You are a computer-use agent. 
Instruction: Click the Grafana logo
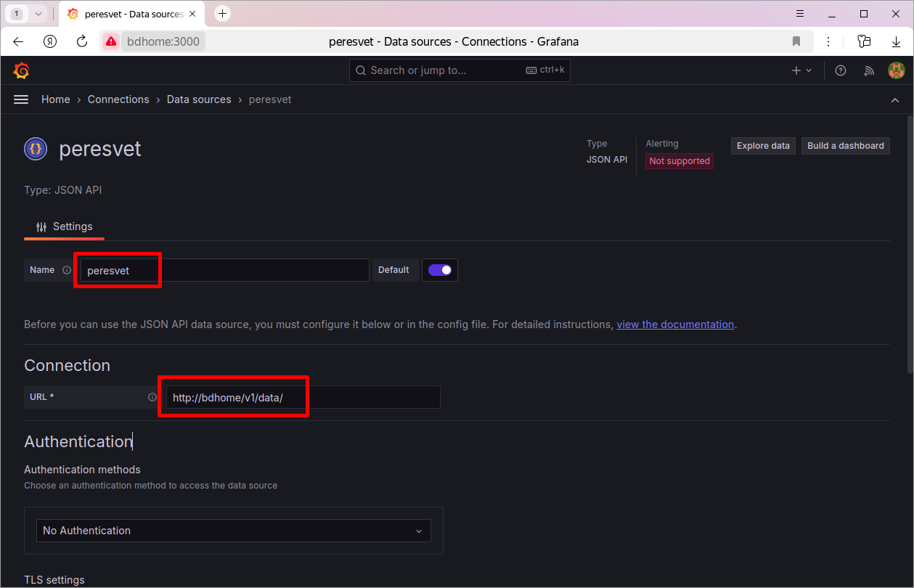coord(21,70)
